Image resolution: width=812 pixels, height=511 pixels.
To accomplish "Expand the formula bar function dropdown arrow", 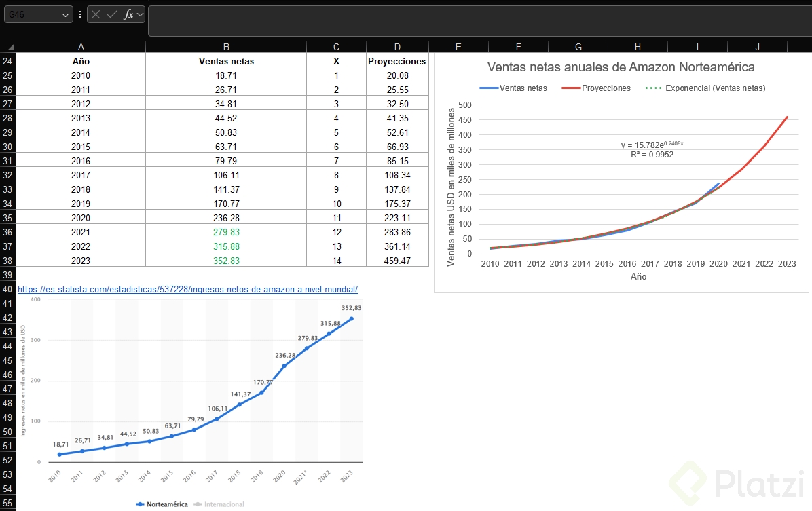I will 140,14.
